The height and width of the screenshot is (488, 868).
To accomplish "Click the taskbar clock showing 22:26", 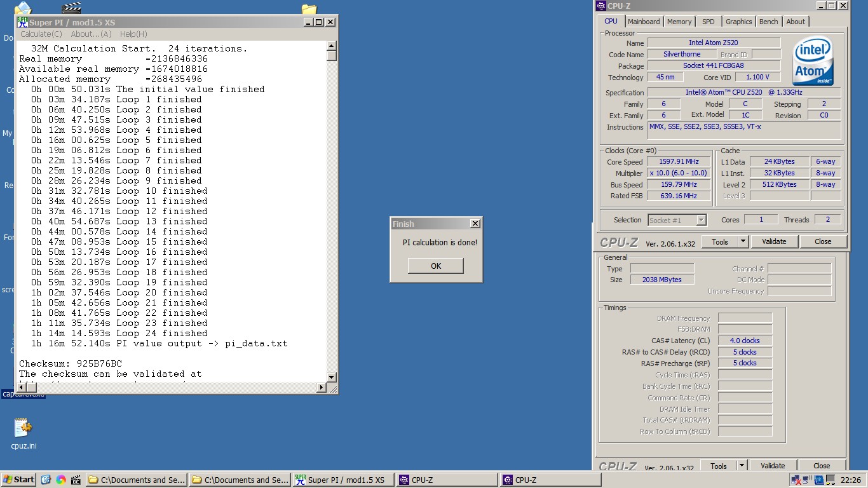I will [851, 480].
